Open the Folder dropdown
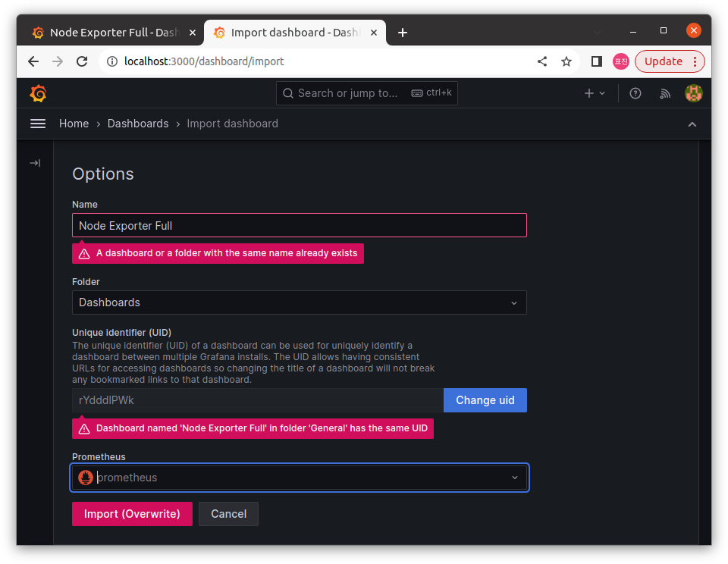 pyautogui.click(x=300, y=302)
